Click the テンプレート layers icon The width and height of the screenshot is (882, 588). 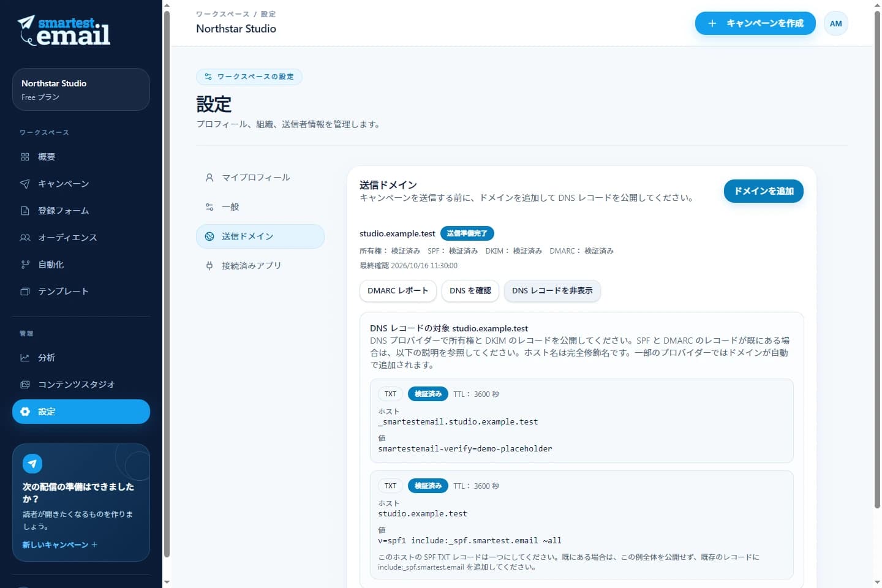click(x=25, y=292)
